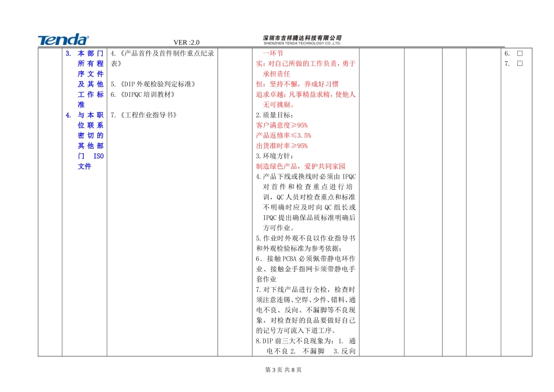Viewport: 554px width, 392px height.
Task: Click the red text '客户满意度≥95%'
Action: pos(282,125)
